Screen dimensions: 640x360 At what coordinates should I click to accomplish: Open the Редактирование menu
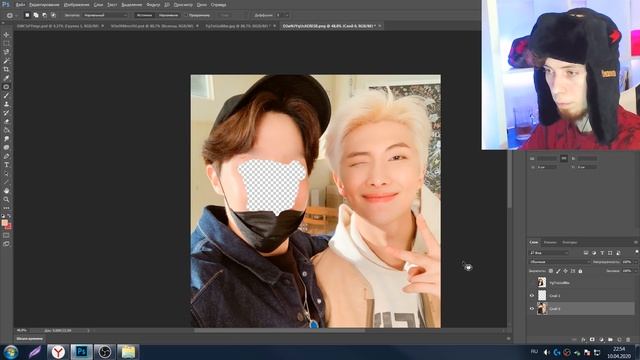tap(44, 5)
